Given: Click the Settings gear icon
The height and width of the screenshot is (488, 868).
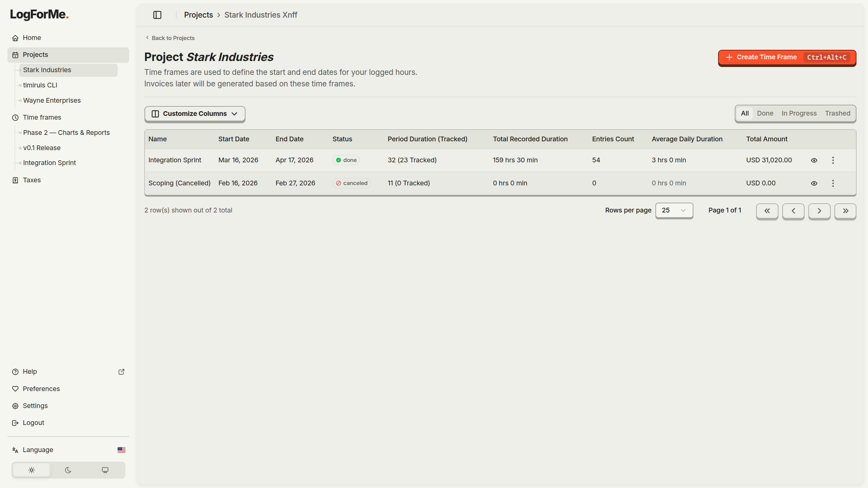Looking at the screenshot, I should (x=15, y=406).
